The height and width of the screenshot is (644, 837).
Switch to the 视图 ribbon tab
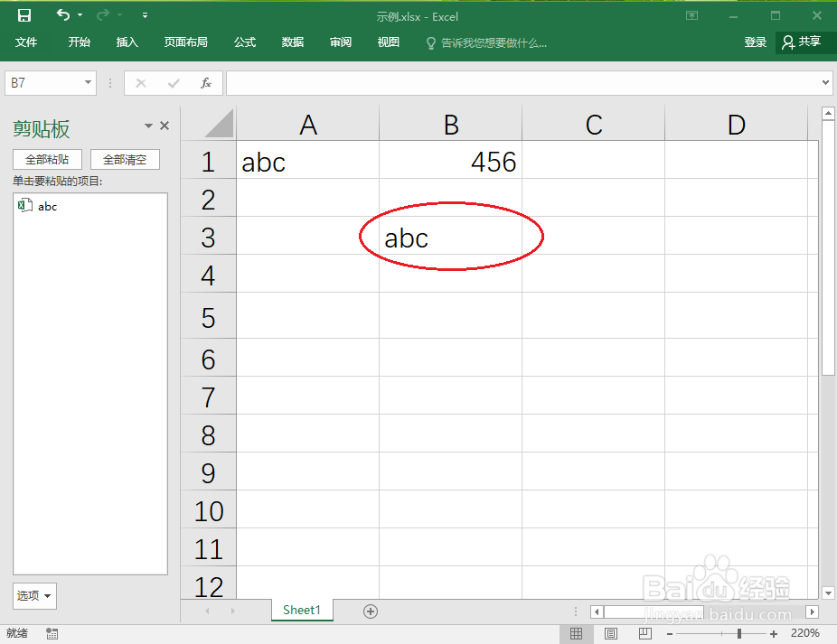click(x=388, y=42)
